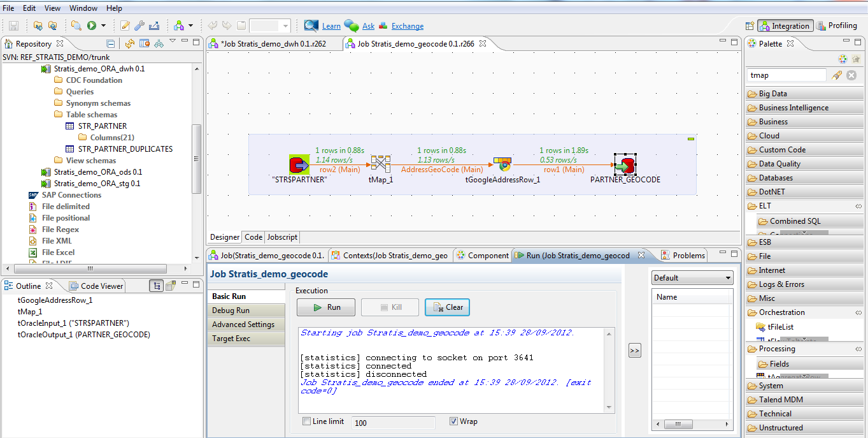Click the Save icon in main toolbar
This screenshot has width=868, height=438.
coord(13,26)
